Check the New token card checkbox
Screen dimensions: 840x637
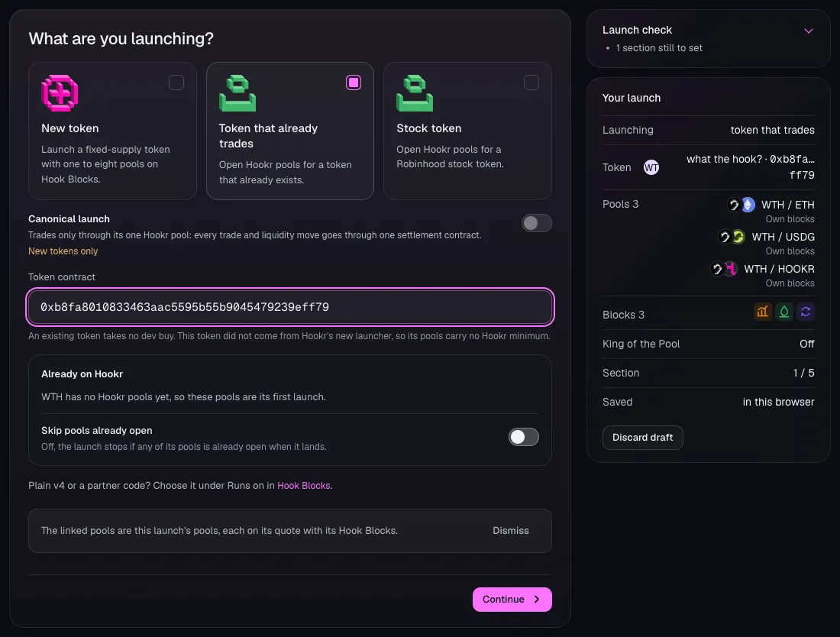tap(176, 82)
